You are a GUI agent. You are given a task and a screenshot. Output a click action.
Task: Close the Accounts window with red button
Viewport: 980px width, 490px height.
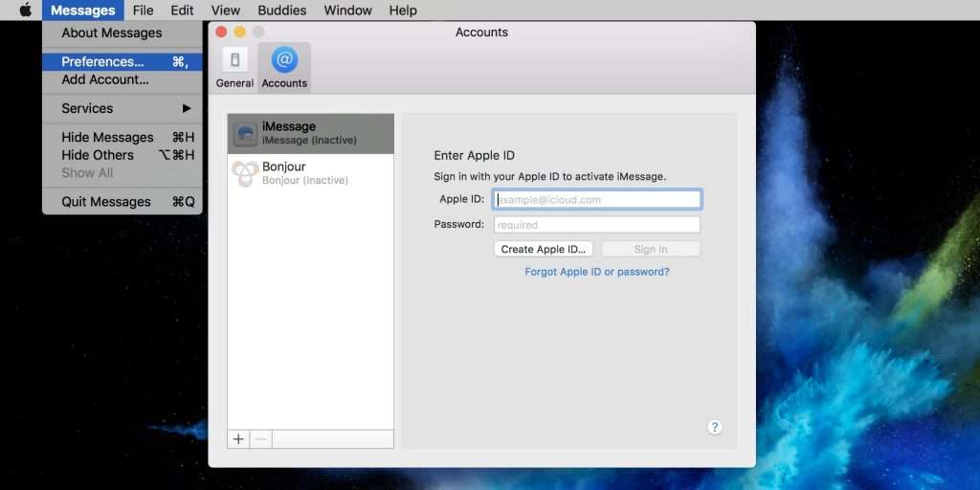[x=221, y=32]
